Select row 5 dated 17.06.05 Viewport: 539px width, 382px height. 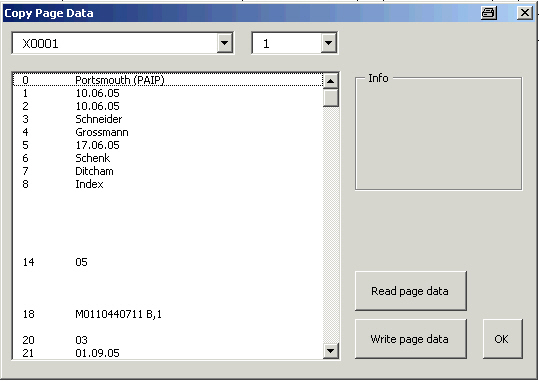point(168,145)
